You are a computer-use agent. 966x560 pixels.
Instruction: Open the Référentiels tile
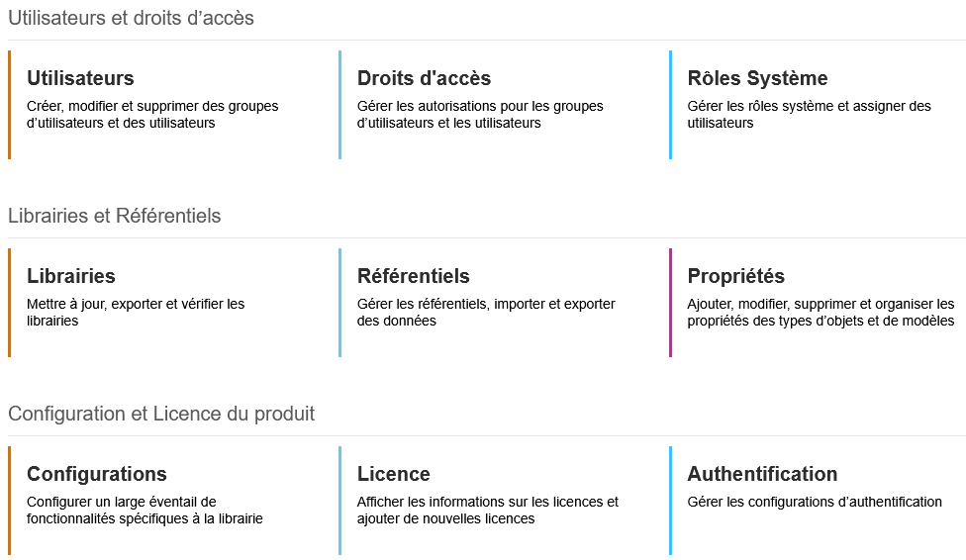point(414,276)
